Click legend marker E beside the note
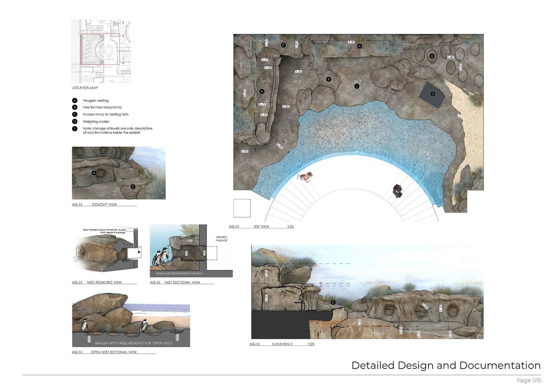This screenshot has height=392, width=554. (x=75, y=129)
